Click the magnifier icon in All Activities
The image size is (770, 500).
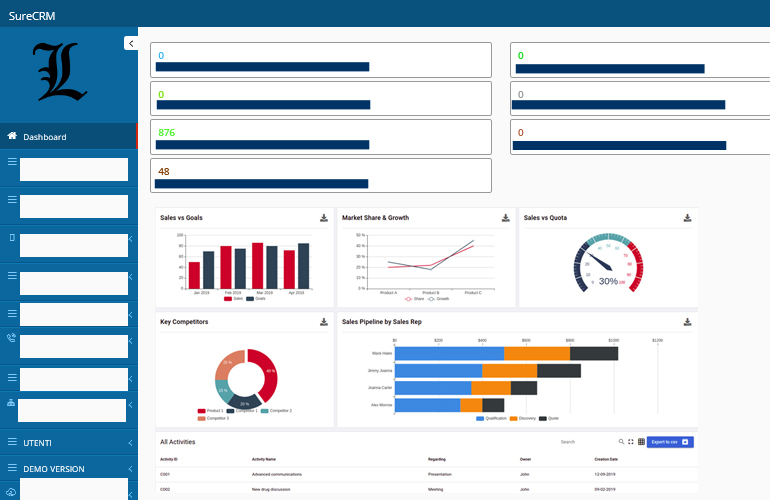coord(621,441)
